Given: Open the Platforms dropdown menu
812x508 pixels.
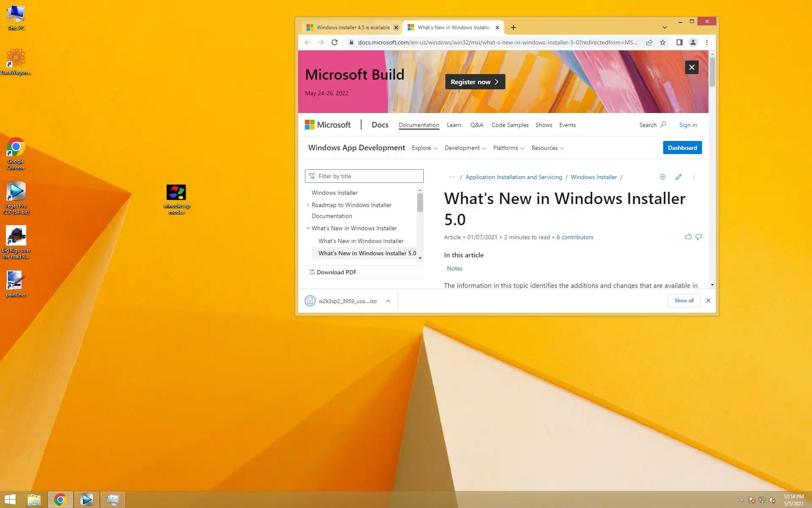Looking at the screenshot, I should pos(508,148).
